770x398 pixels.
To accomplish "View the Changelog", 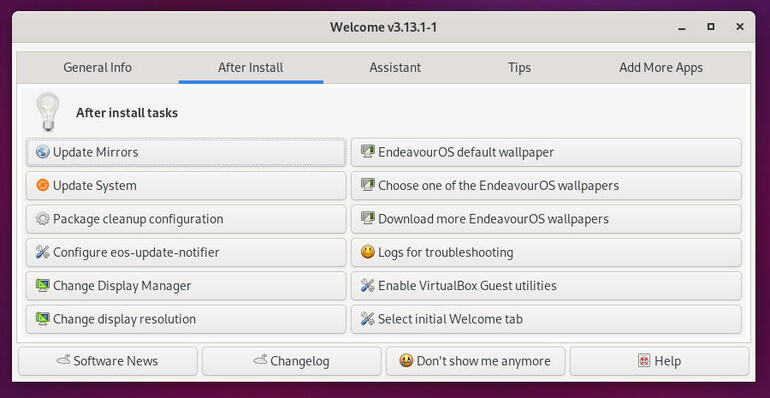I will click(292, 361).
